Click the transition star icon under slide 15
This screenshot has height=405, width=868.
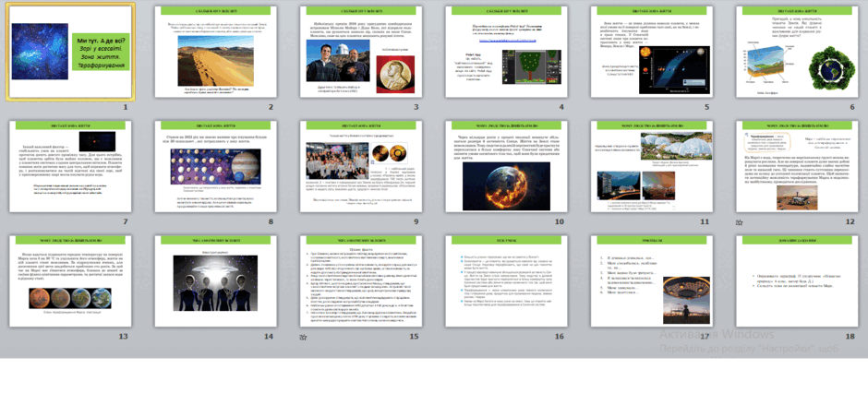click(303, 337)
